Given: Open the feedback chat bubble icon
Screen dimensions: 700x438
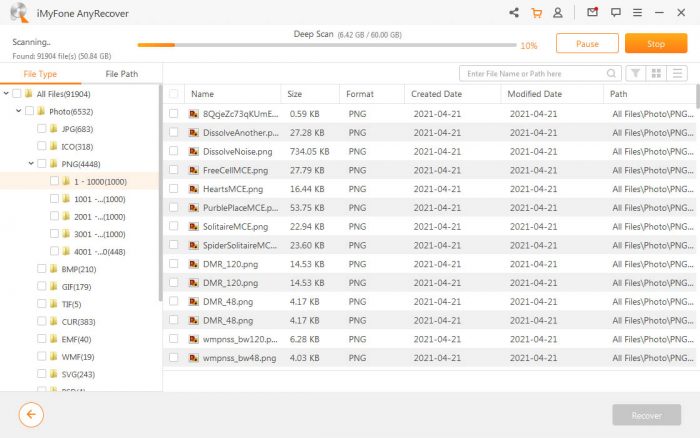Looking at the screenshot, I should click(x=615, y=13).
